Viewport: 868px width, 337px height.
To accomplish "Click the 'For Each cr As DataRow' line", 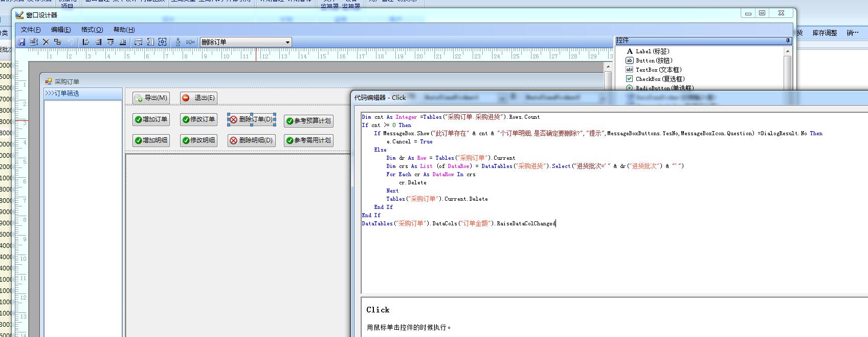I will [x=431, y=174].
